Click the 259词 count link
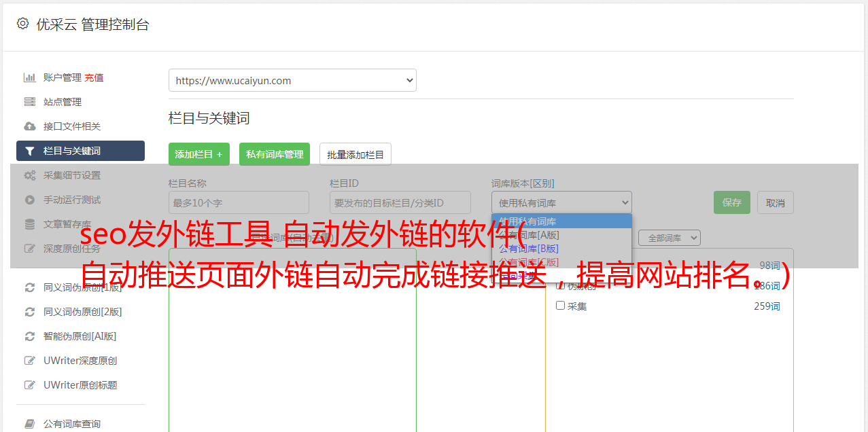868x432 pixels. pyautogui.click(x=767, y=306)
